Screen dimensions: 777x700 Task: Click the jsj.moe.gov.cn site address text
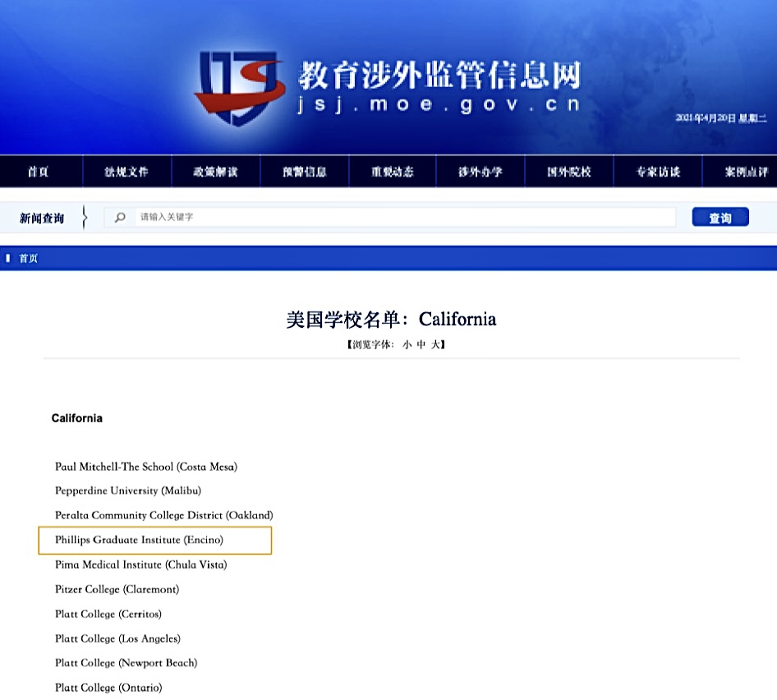pyautogui.click(x=438, y=104)
